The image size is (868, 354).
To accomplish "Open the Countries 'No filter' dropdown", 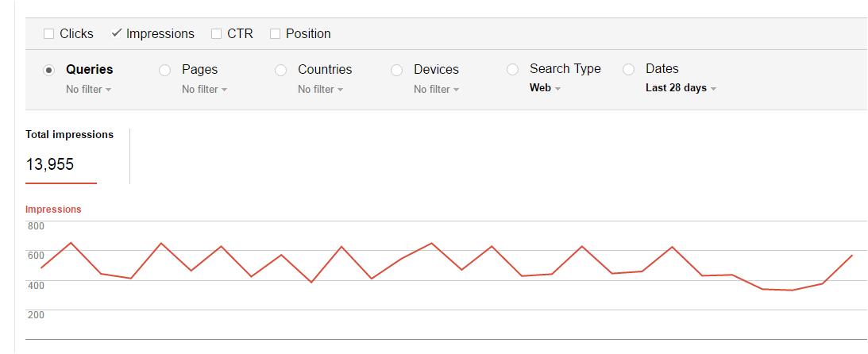I will point(320,90).
